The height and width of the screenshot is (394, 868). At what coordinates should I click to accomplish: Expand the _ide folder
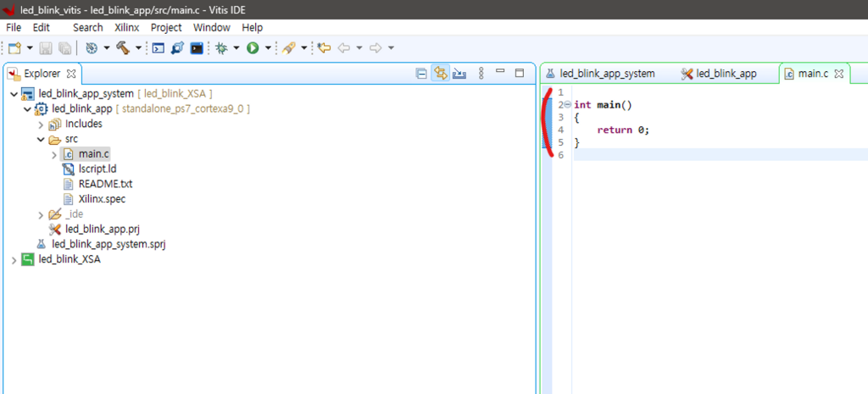(x=41, y=214)
